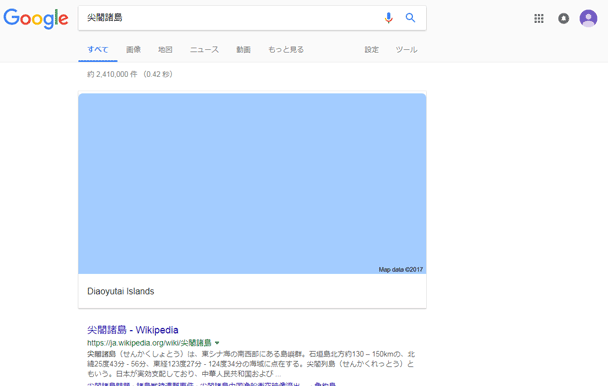Open the Google apps grid
The width and height of the screenshot is (608, 386).
(539, 18)
